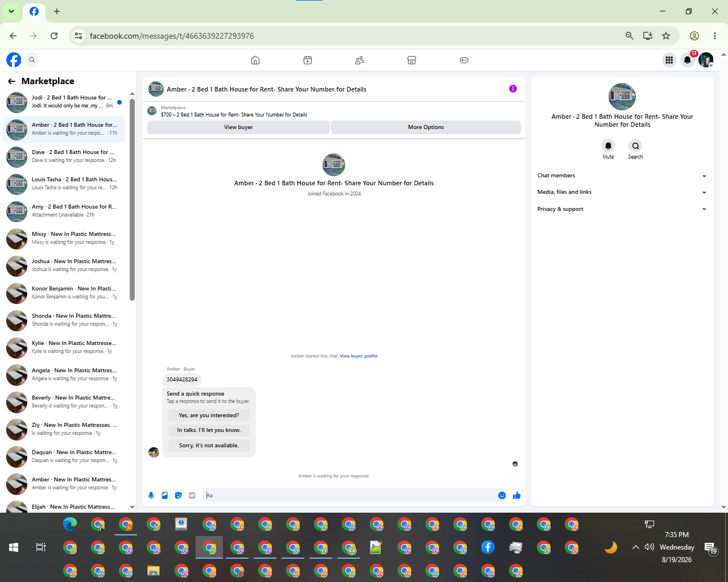Click the Chrome address bar URL

tap(172, 36)
